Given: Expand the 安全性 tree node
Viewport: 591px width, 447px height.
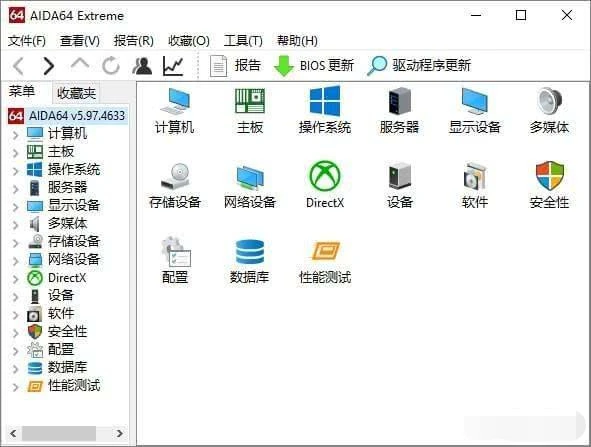Looking at the screenshot, I should 15,333.
